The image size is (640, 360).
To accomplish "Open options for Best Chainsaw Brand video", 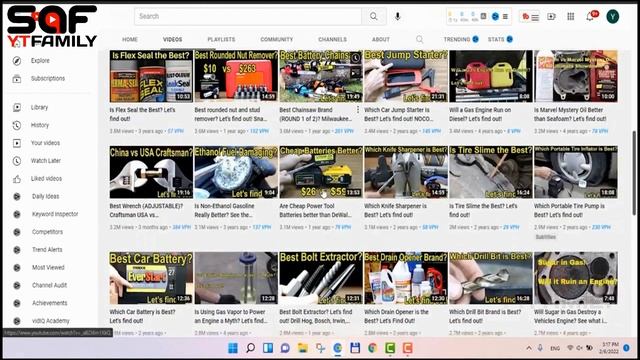I will coord(358,110).
